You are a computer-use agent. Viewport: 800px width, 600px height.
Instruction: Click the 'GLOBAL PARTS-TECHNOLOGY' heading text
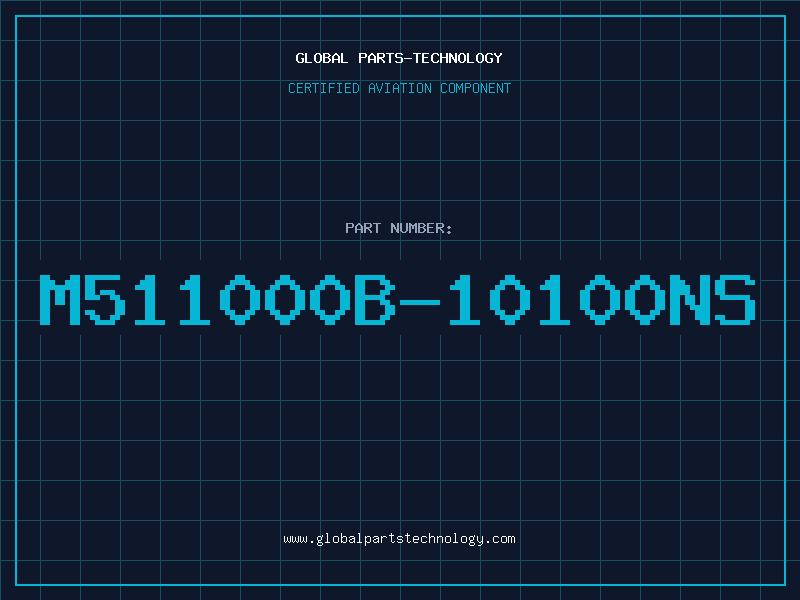[399, 58]
